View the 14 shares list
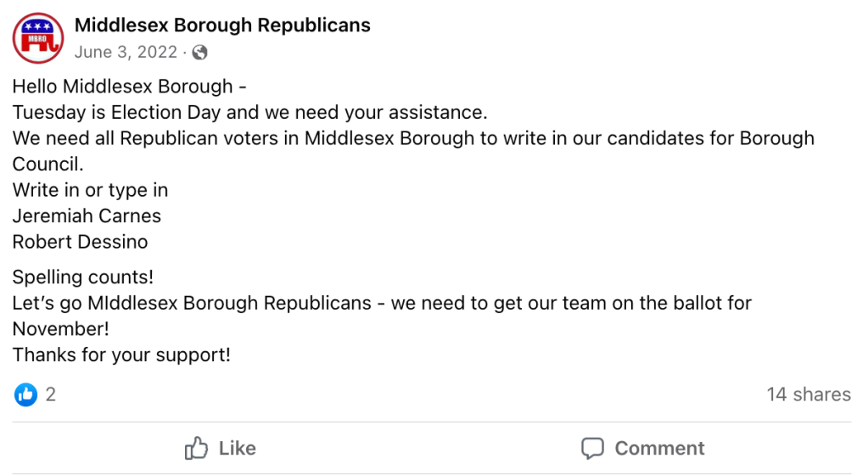This screenshot has height=475, width=868. (x=808, y=394)
